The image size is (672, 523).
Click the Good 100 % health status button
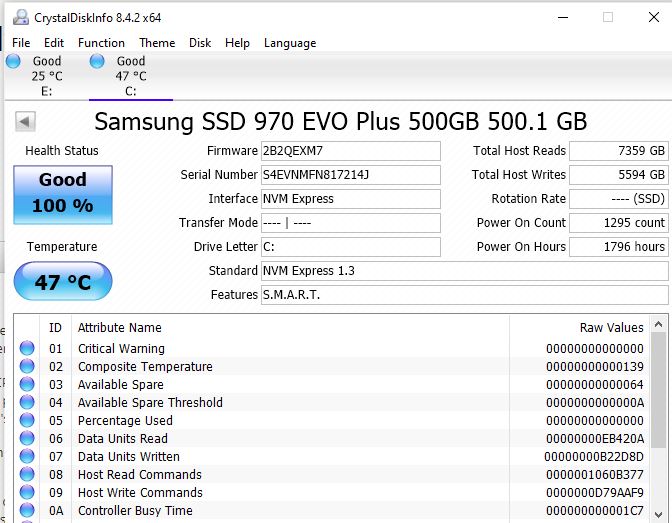(x=63, y=195)
